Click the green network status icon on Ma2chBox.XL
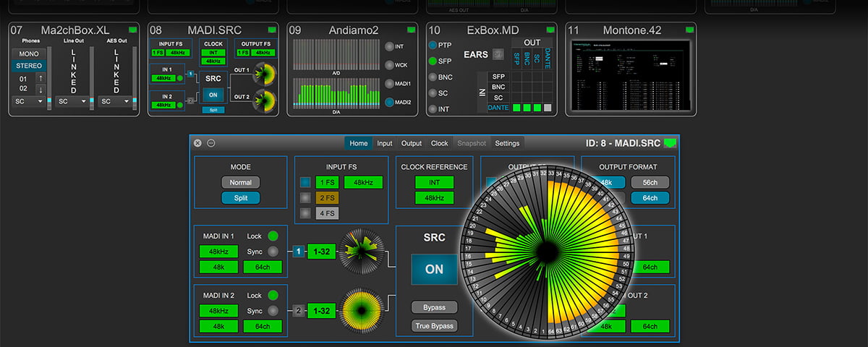The image size is (868, 347). [x=132, y=30]
